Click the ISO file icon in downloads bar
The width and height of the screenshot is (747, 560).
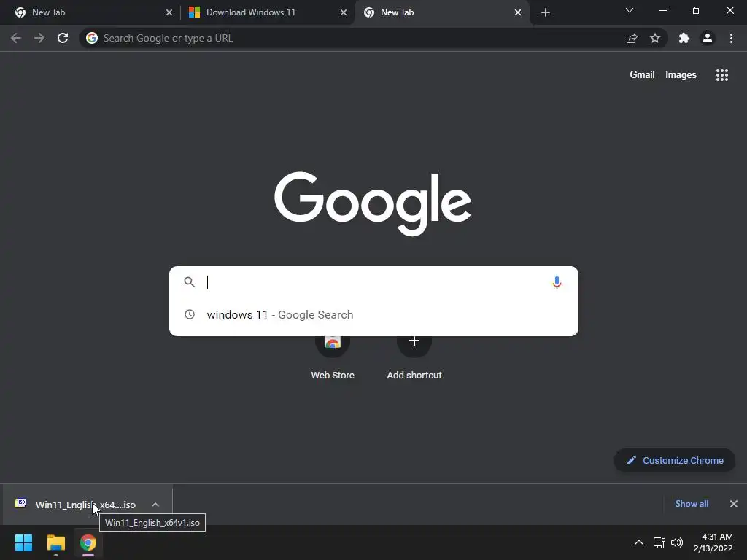(x=20, y=503)
